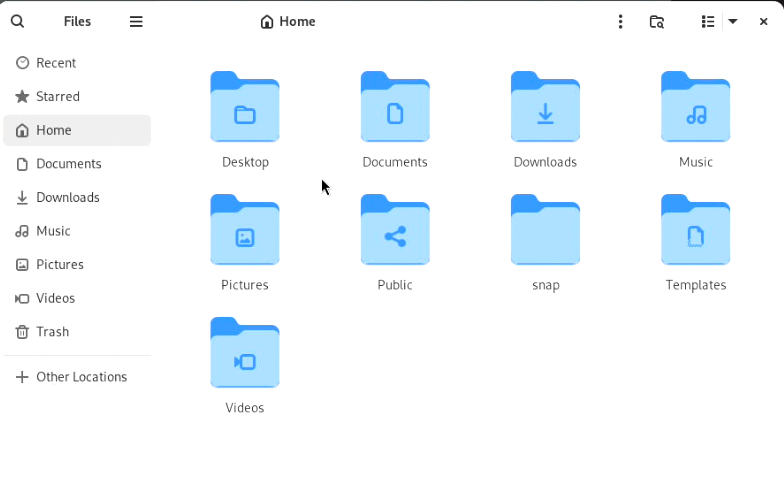Select the Videos folder icon in grid
This screenshot has width=784, height=479.
pyautogui.click(x=245, y=353)
